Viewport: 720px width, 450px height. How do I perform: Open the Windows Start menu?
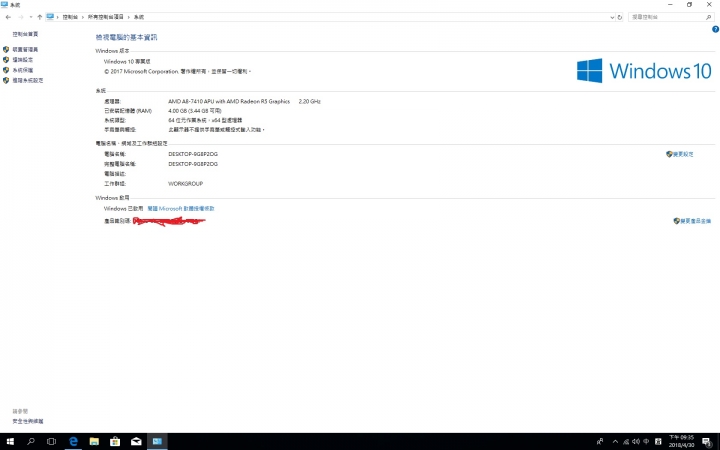(x=10, y=441)
